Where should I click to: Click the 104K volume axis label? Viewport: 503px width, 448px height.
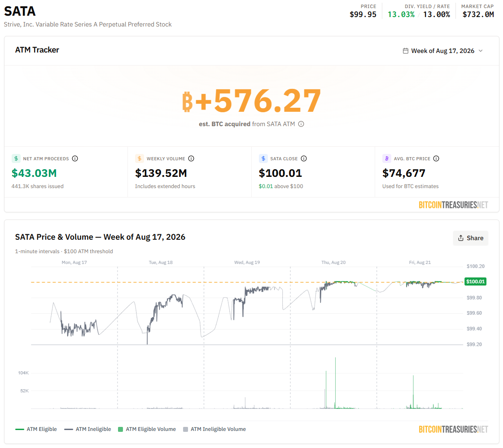click(x=23, y=373)
